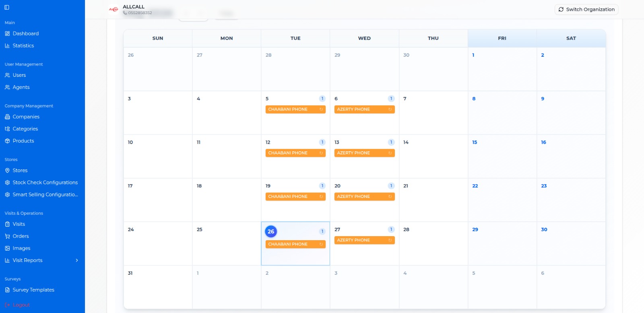Open CHAABANI PHONE visit on today 26
The height and width of the screenshot is (313, 644).
(x=295, y=244)
